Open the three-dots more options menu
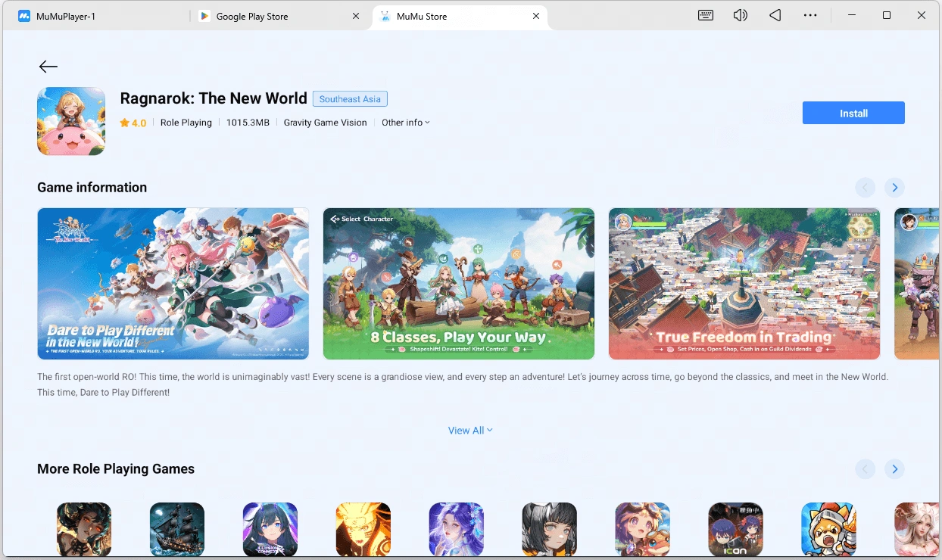Image resolution: width=942 pixels, height=560 pixels. tap(810, 15)
